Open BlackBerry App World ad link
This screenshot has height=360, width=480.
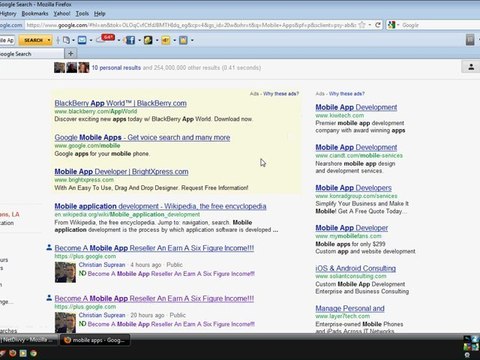(x=121, y=103)
